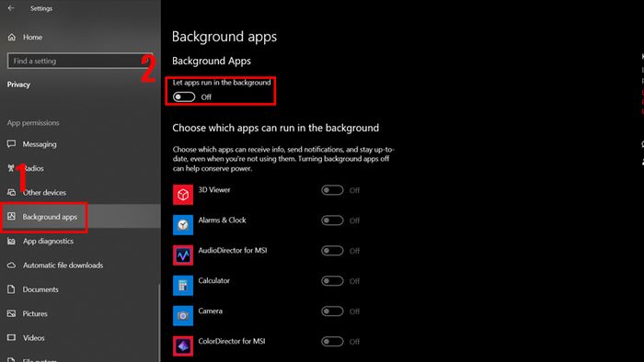644x362 pixels.
Task: Click the Find a setting search box
Action: pyautogui.click(x=80, y=61)
